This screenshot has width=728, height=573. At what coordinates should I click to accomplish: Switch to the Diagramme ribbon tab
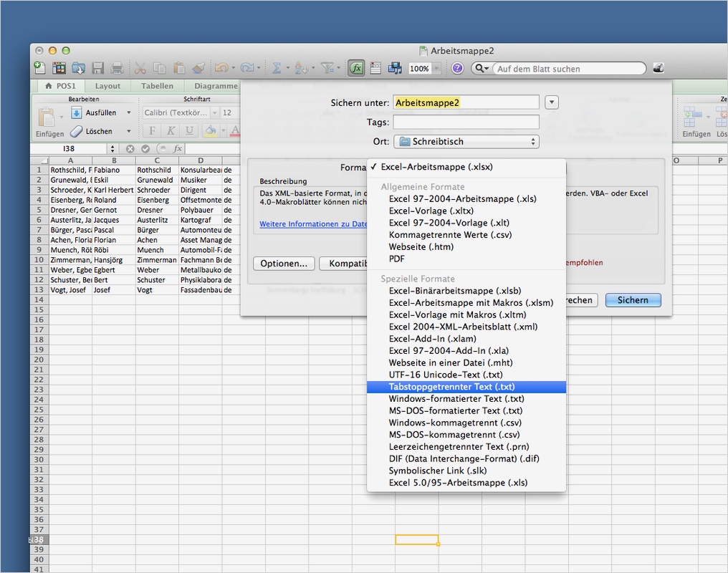216,85
